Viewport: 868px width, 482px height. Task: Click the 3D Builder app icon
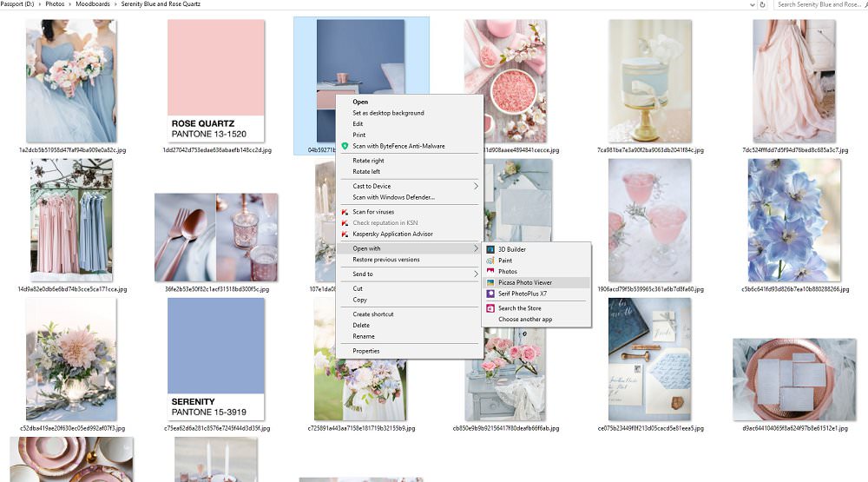tap(490, 249)
